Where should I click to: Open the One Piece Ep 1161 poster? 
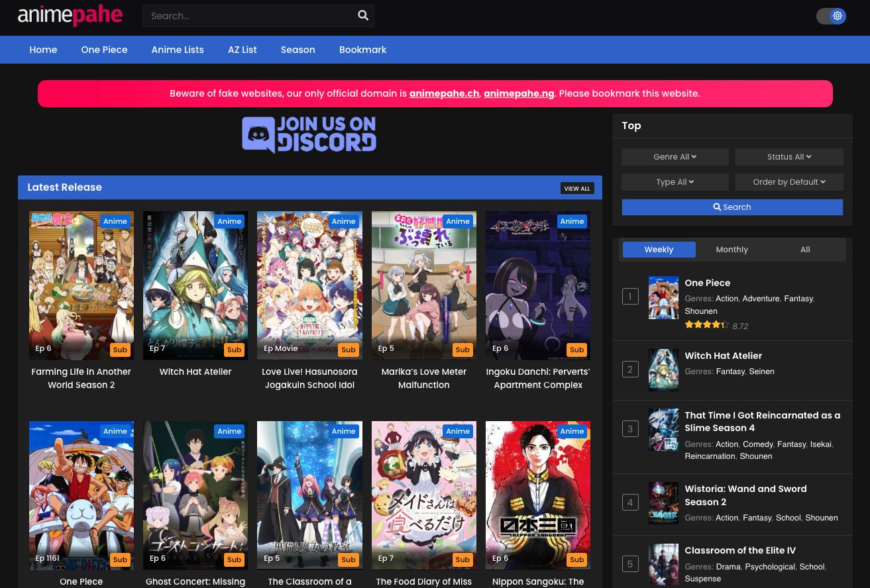point(82,495)
